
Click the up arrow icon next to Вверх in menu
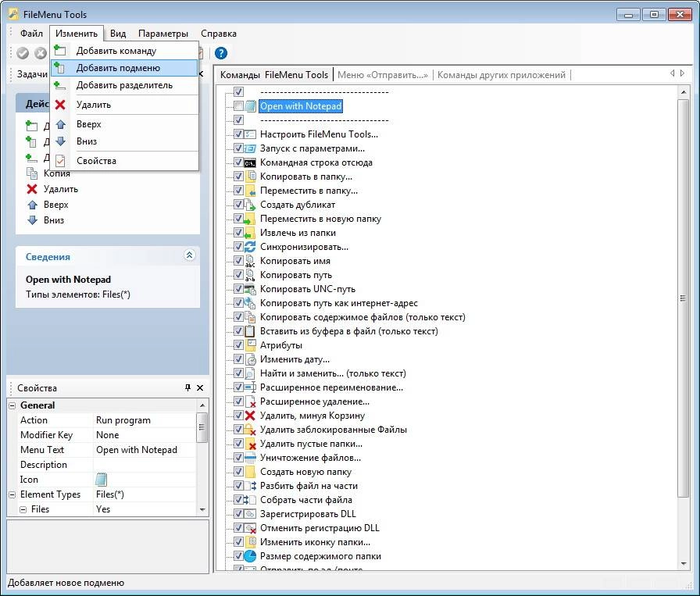[x=61, y=124]
